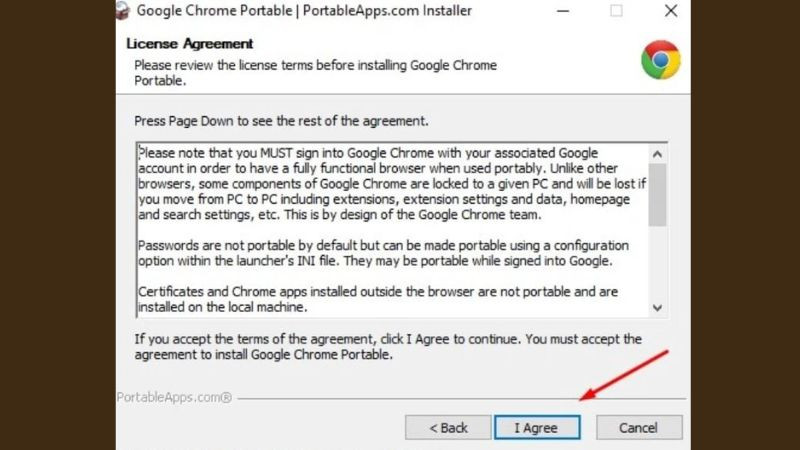The image size is (800, 450).
Task: Click the license scrollbar up arrow
Action: (657, 154)
